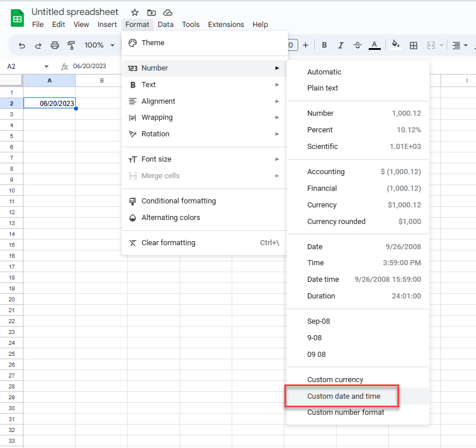Open the Borders tool
476x448 pixels.
tap(413, 45)
